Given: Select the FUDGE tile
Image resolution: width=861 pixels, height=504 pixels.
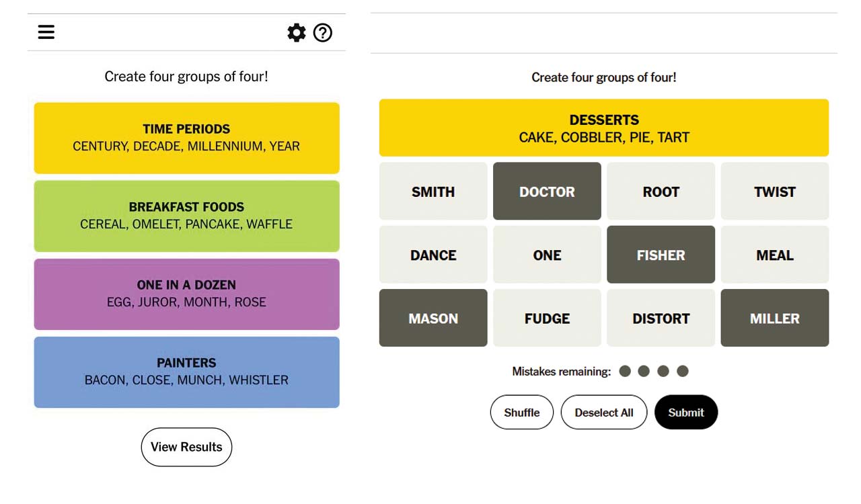Looking at the screenshot, I should [x=547, y=318].
